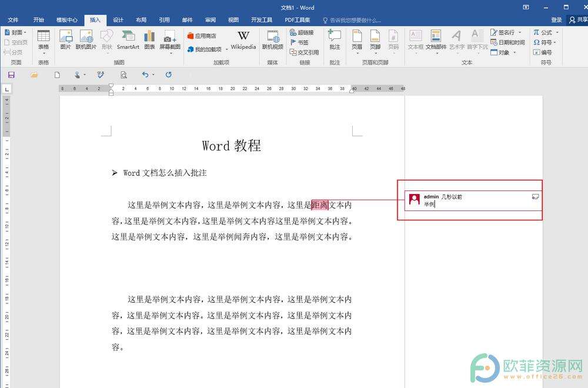Expand the touch/mouse mode dropdown
588x388 pixels.
pyautogui.click(x=84, y=75)
